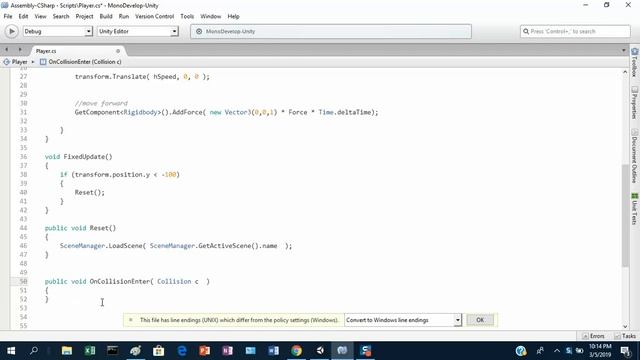This screenshot has height=360, width=640.
Task: Click the editor vertical scrollbar thumb
Action: [625, 216]
